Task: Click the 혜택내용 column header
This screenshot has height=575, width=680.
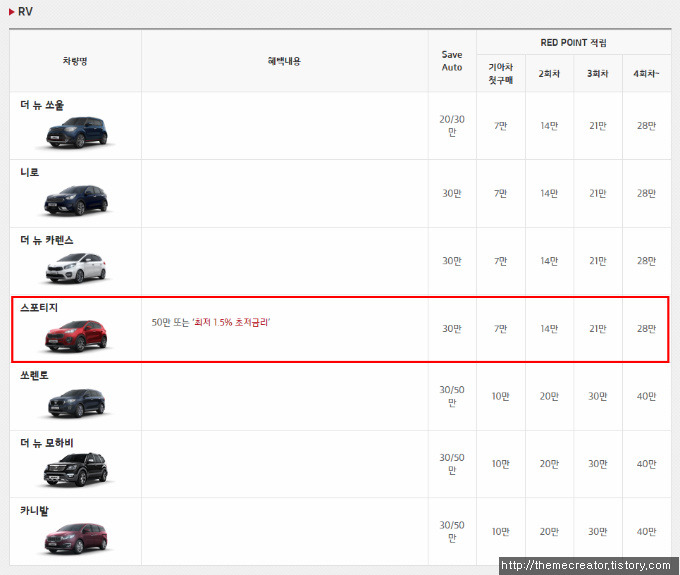Action: [284, 61]
